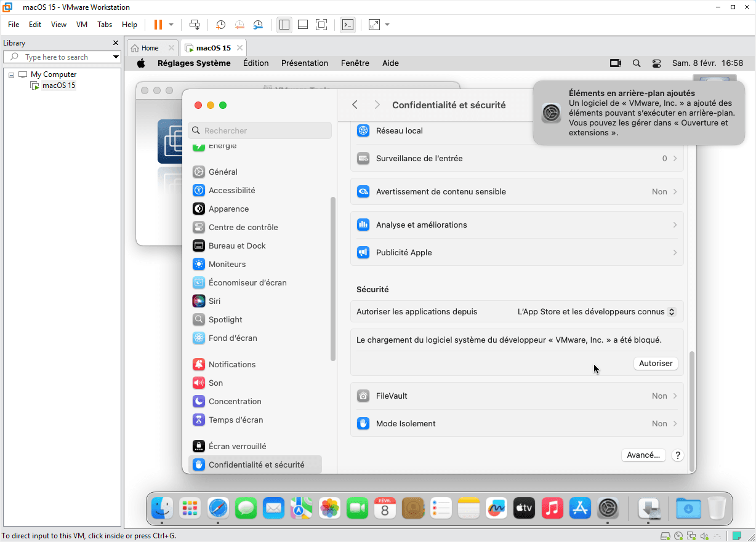Open App Store from the Dock
The height and width of the screenshot is (542, 756).
pyautogui.click(x=581, y=508)
